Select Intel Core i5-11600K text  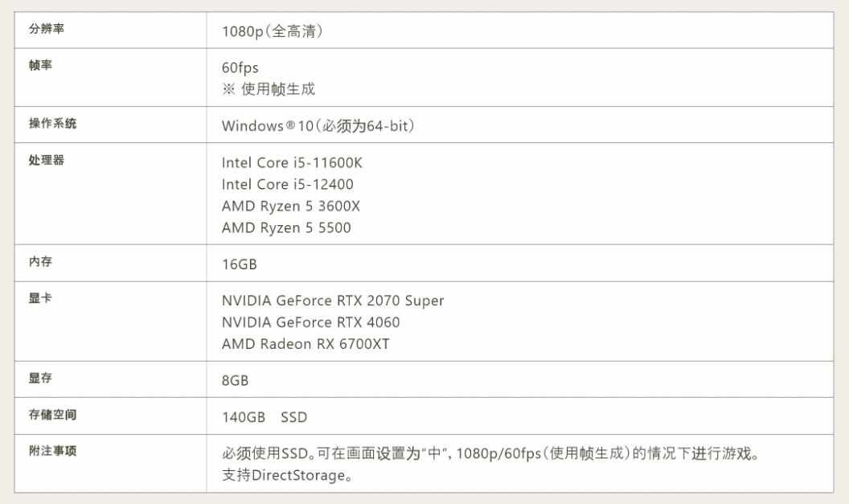point(292,163)
